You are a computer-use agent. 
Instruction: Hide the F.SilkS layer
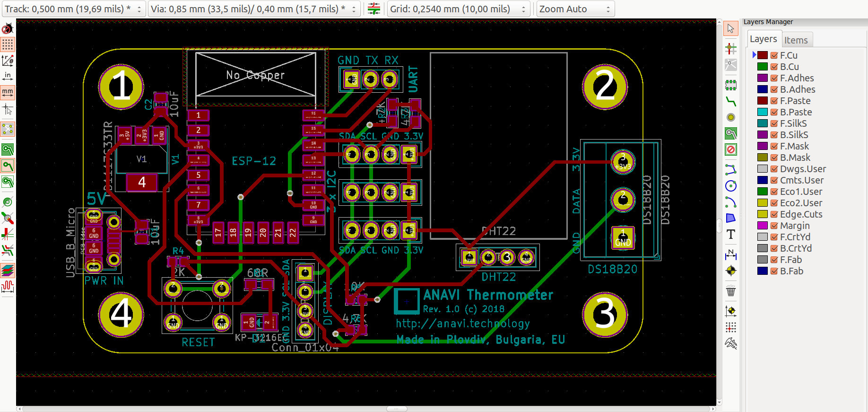pos(774,123)
